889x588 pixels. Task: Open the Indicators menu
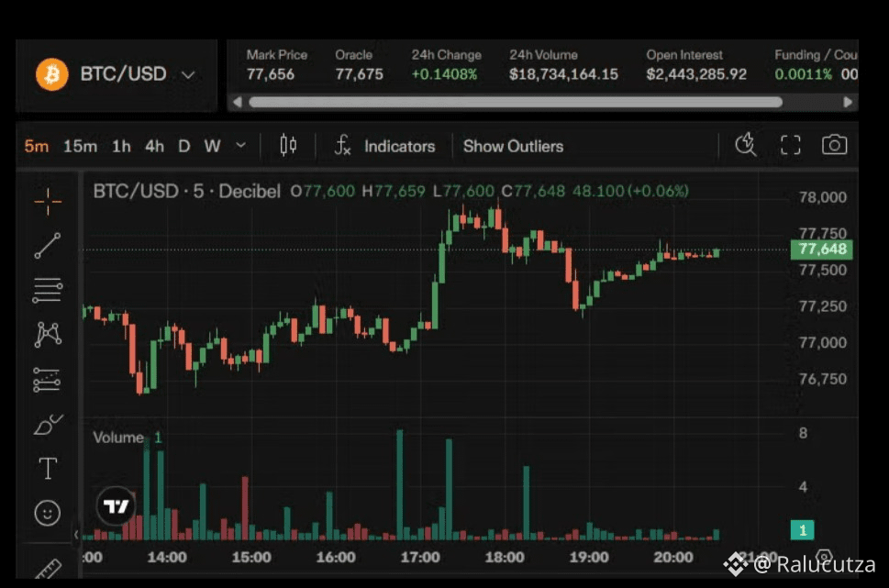click(x=400, y=146)
